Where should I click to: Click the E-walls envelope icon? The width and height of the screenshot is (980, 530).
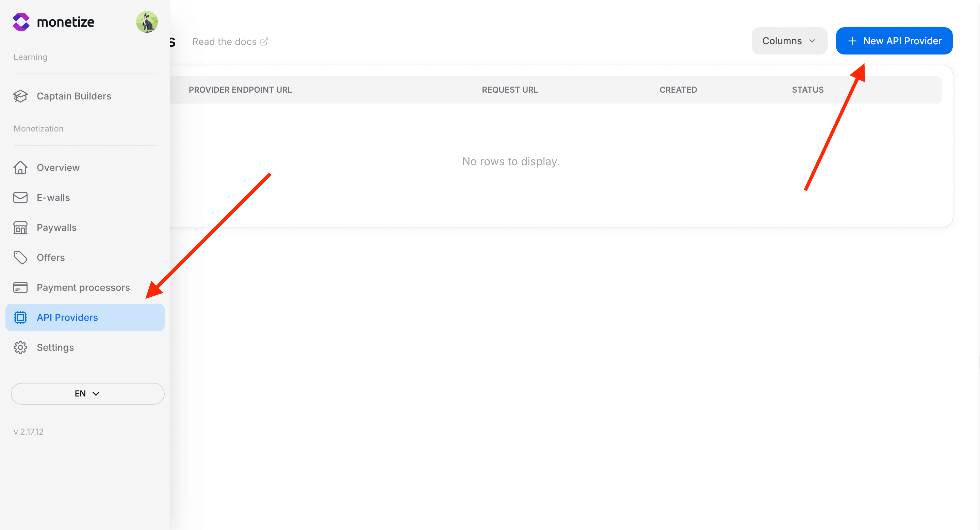[20, 197]
